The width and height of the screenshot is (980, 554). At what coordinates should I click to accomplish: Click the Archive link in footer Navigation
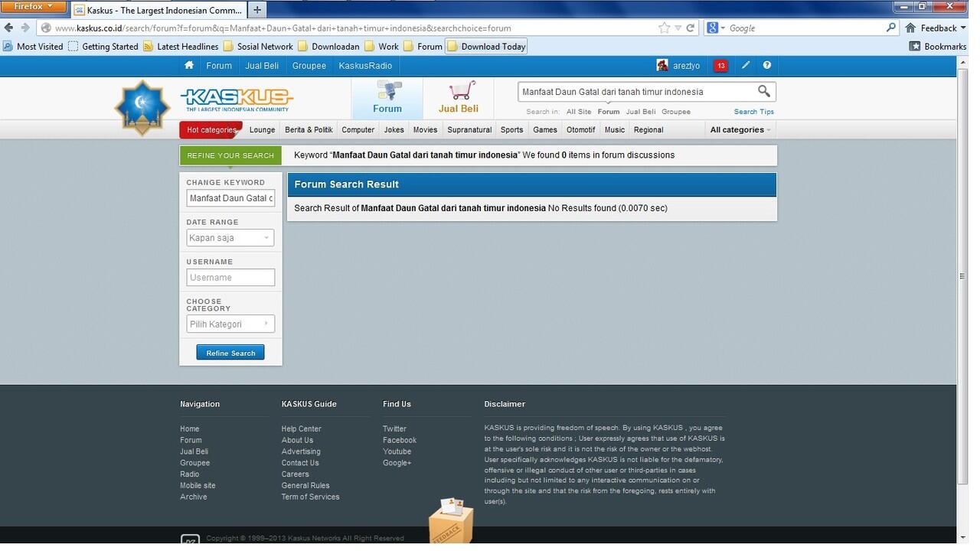click(x=194, y=497)
